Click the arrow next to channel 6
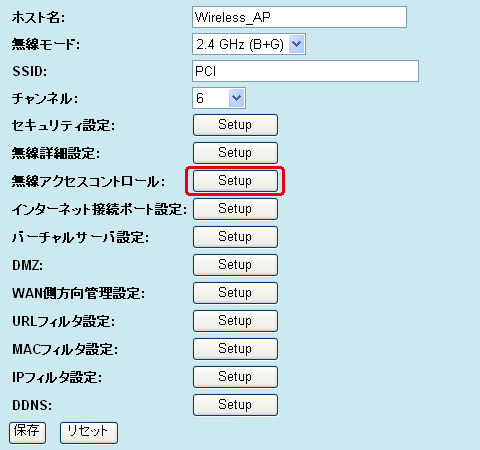 [x=236, y=98]
